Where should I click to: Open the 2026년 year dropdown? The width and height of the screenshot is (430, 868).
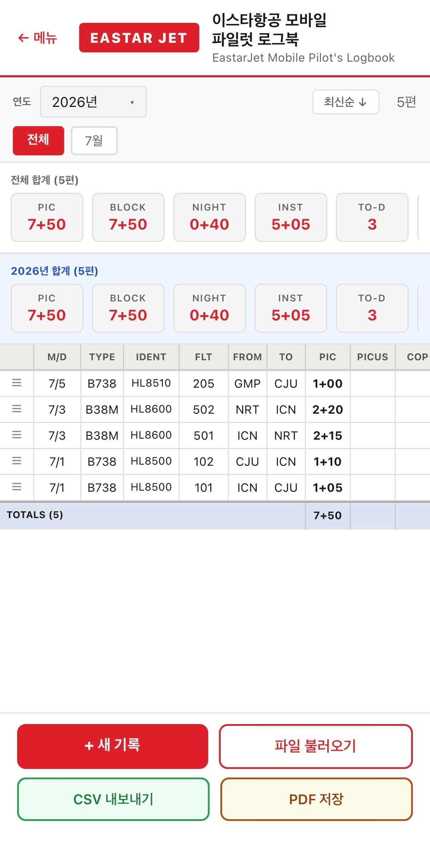tap(93, 102)
